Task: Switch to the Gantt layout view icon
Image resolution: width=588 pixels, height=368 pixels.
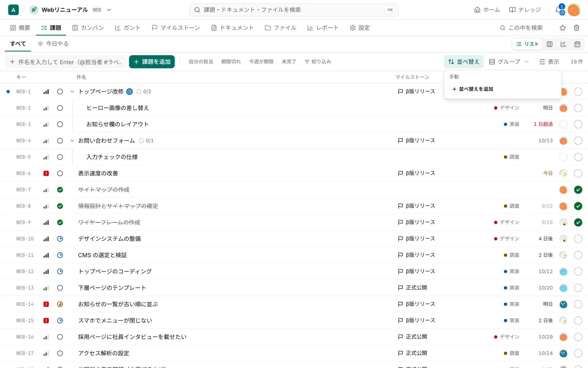Action: pyautogui.click(x=563, y=44)
